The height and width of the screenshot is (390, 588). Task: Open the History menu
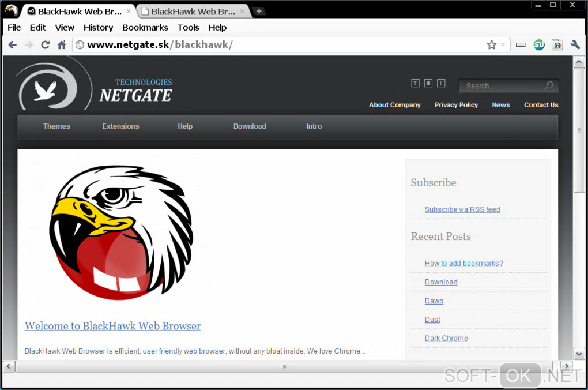pos(98,28)
